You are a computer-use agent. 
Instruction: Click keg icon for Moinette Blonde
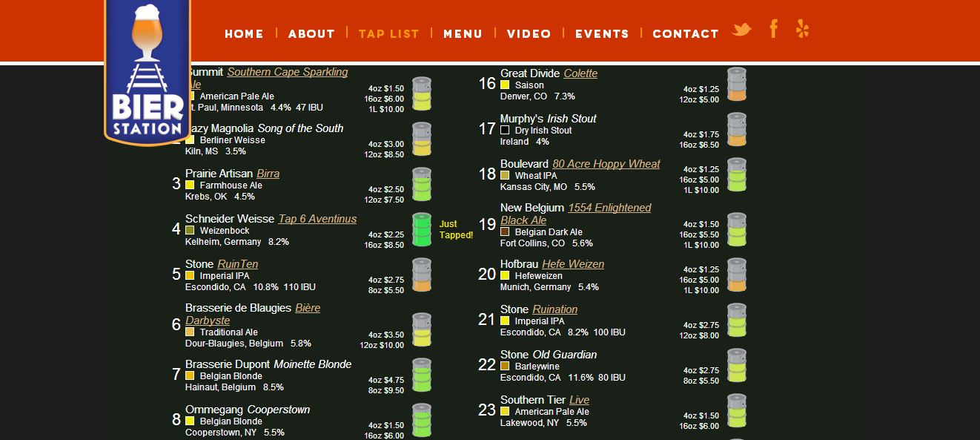point(422,375)
